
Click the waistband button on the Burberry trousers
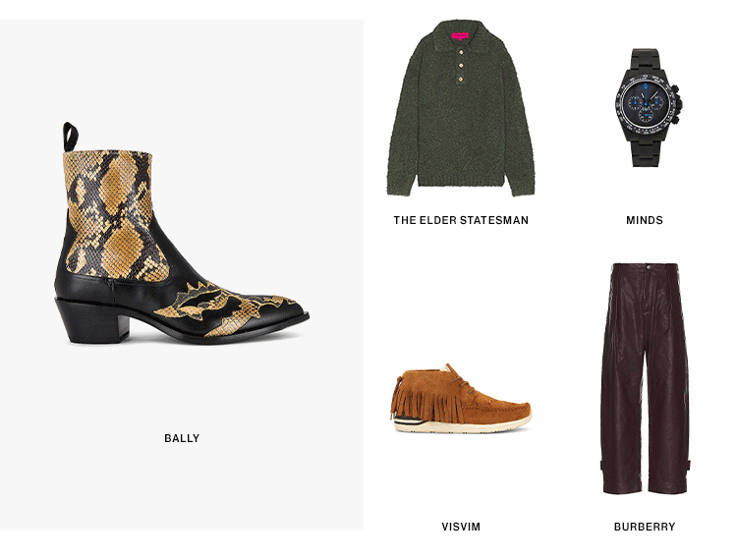(649, 267)
